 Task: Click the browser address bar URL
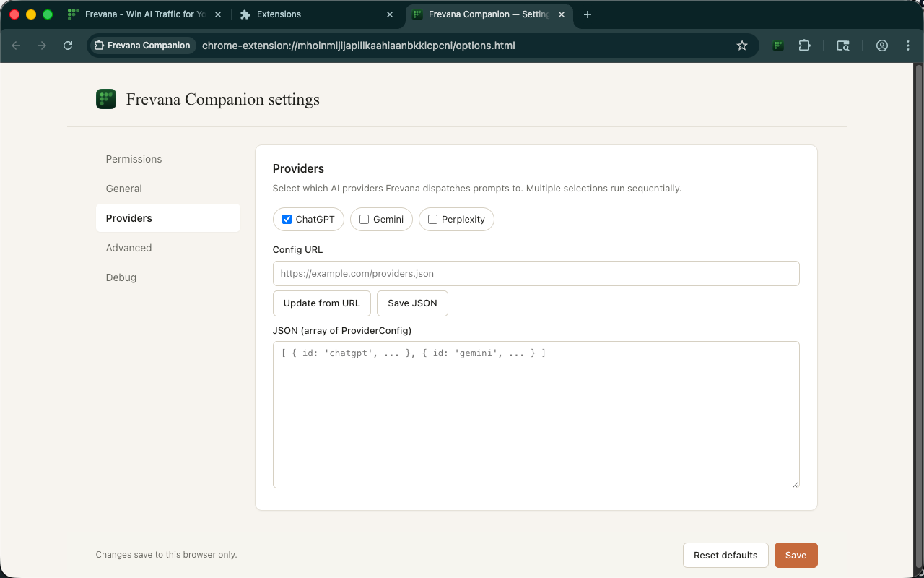(359, 46)
